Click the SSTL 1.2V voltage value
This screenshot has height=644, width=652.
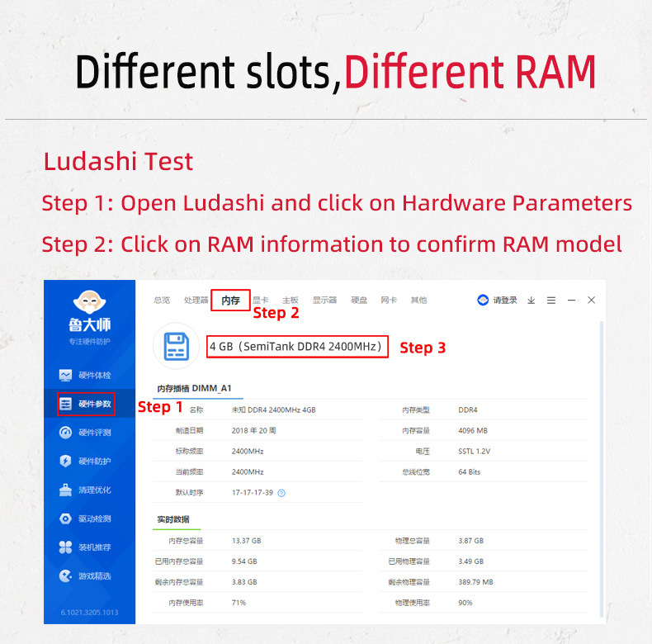coord(474,452)
